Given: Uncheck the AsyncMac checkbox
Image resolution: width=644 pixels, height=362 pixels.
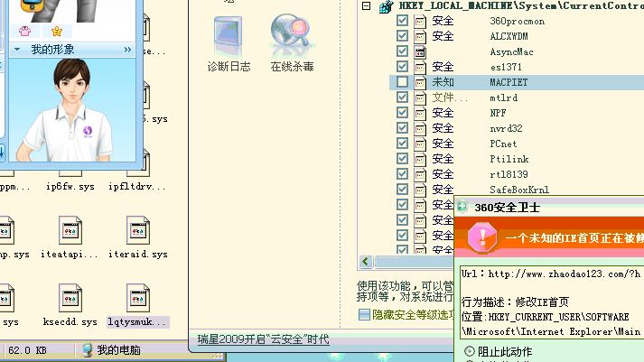Looking at the screenshot, I should tap(402, 51).
